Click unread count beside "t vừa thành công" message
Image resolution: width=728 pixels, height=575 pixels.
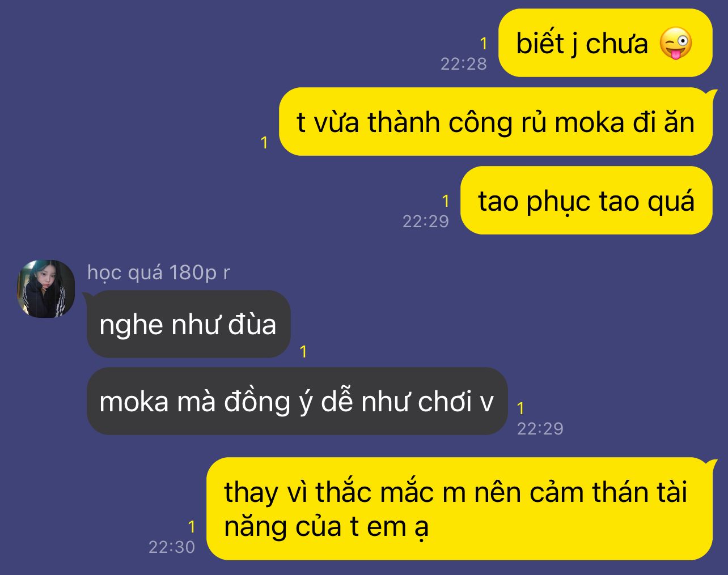[x=264, y=143]
